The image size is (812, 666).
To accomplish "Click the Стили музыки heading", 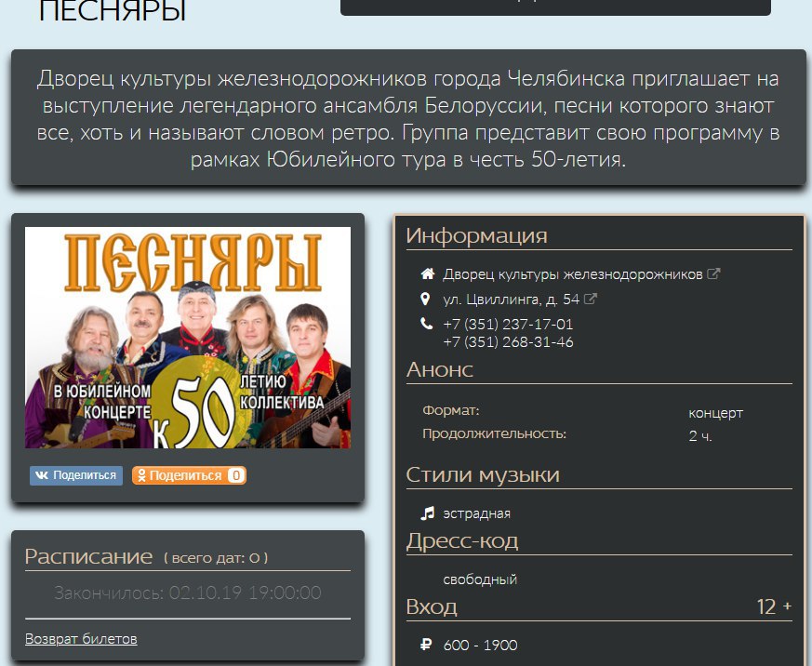I will coord(483,475).
